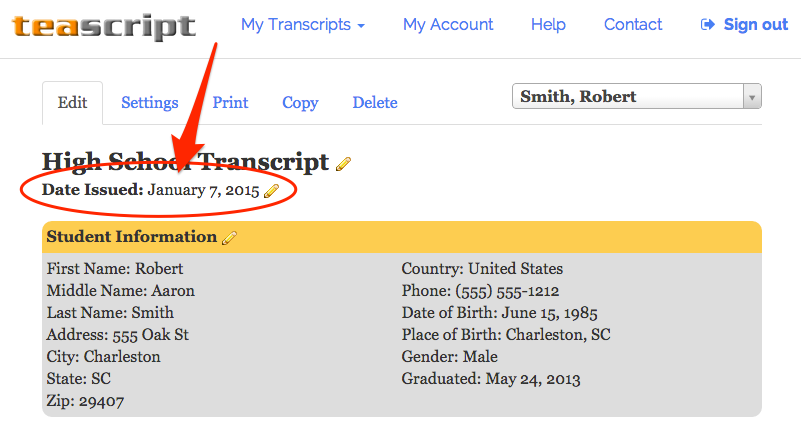
Task: Visit the Contact link
Action: coord(633,25)
